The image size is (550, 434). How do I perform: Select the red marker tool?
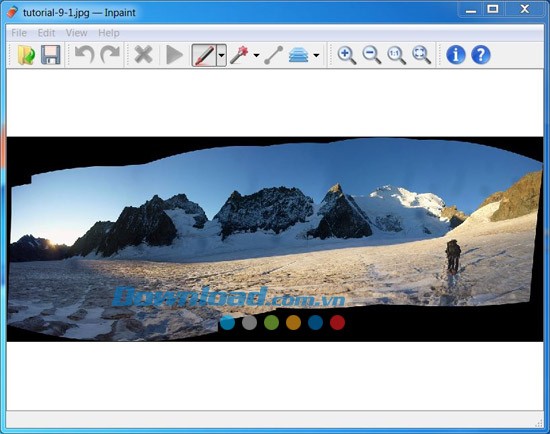tap(204, 55)
